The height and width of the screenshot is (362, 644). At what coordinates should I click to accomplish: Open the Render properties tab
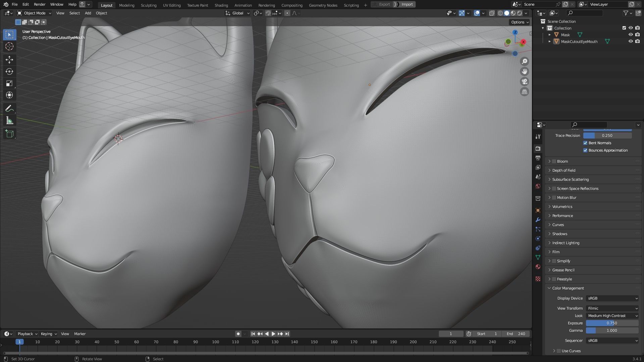[x=538, y=148]
